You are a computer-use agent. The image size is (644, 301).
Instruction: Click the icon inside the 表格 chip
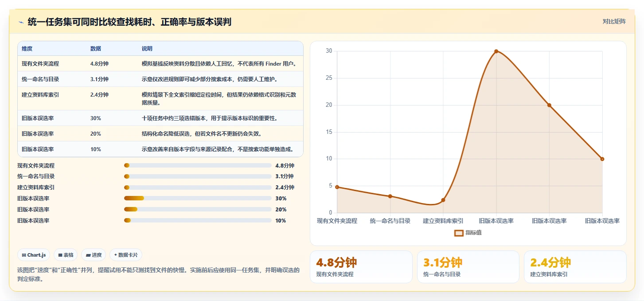point(60,255)
